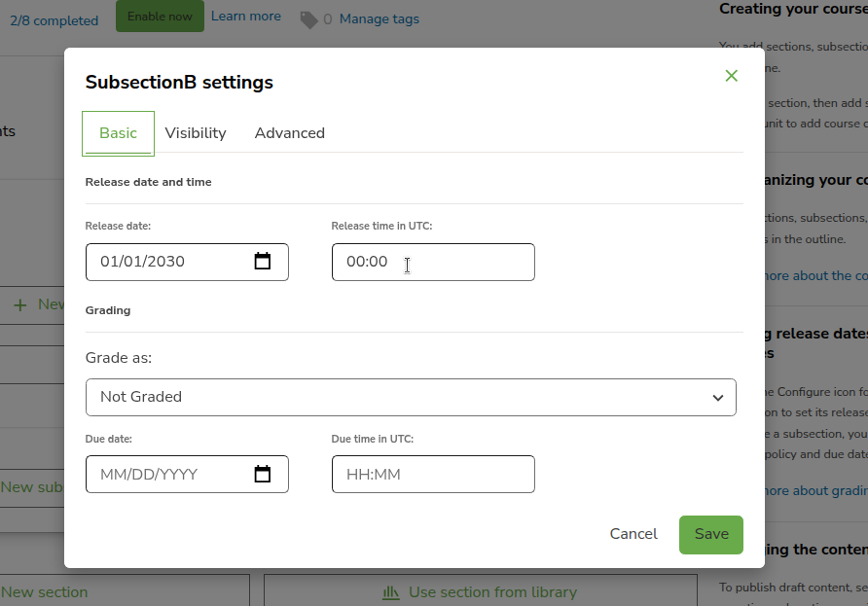The width and height of the screenshot is (868, 606).
Task: Click the tag icon beside Manage tags
Action: 308,19
